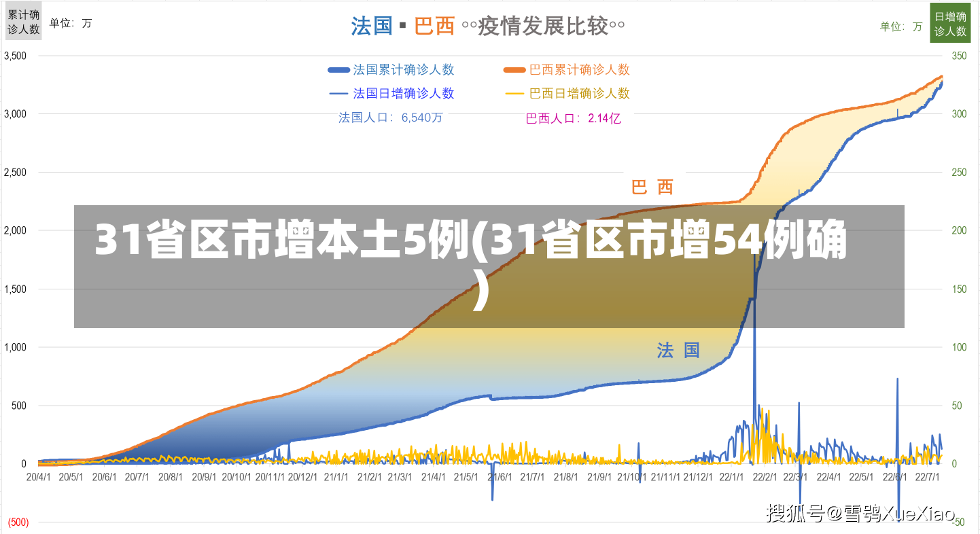Click the 21/7/1 date label
980x534 pixels.
(x=533, y=477)
